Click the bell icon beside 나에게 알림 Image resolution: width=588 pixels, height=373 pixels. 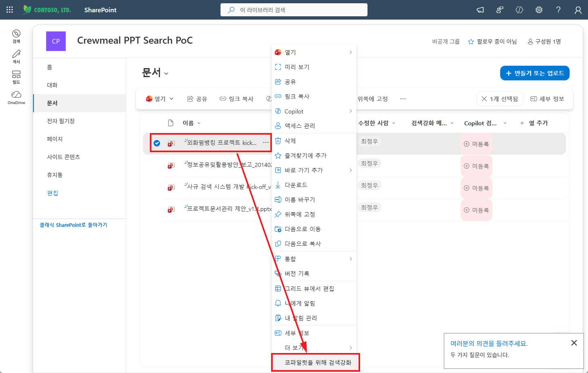coord(278,303)
